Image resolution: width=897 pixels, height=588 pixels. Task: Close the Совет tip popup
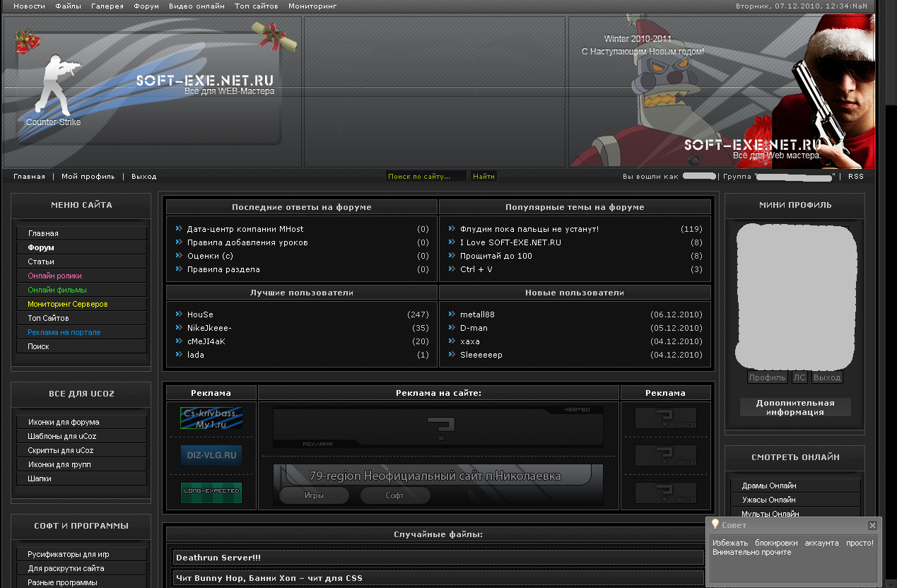click(x=872, y=525)
